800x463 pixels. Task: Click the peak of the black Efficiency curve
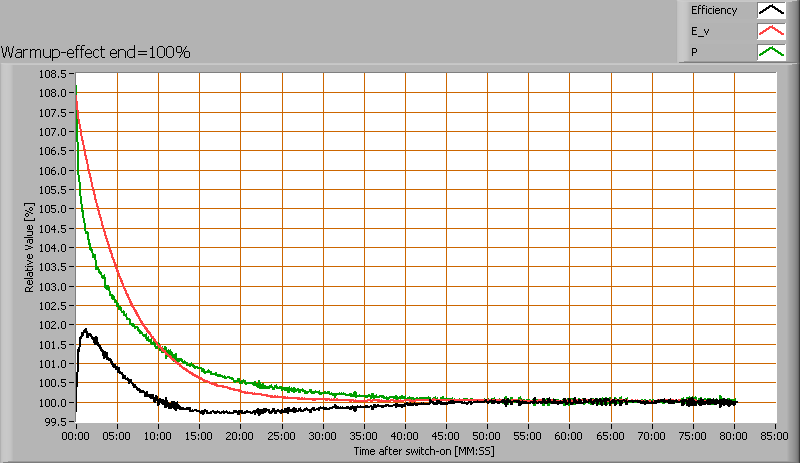coord(86,330)
